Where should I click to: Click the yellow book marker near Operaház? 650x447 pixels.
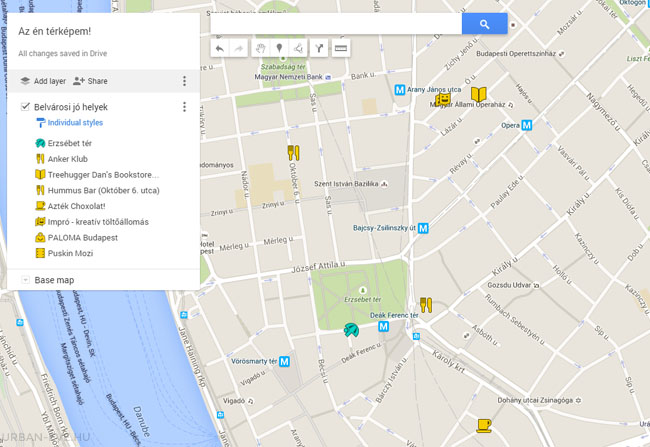(479, 95)
